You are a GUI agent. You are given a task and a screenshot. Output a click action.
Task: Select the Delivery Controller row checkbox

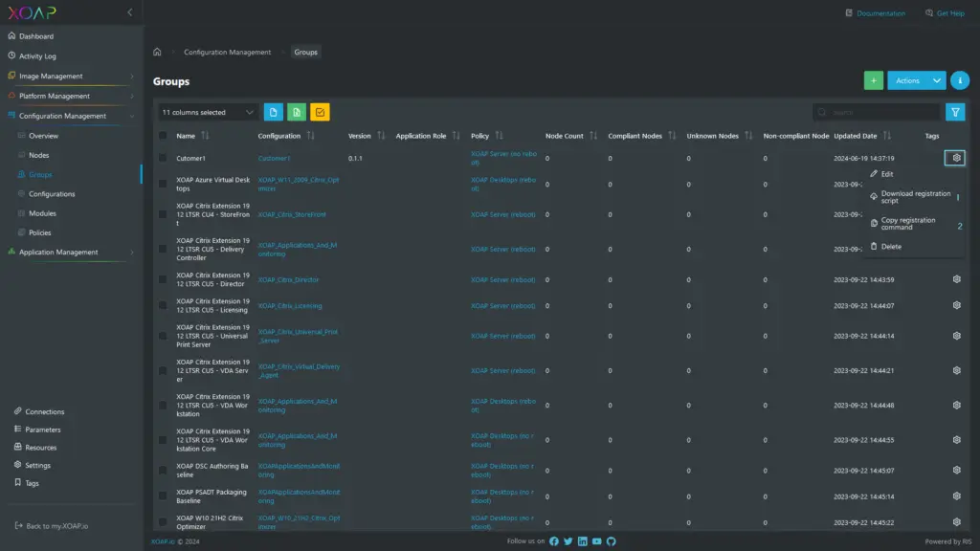point(163,249)
